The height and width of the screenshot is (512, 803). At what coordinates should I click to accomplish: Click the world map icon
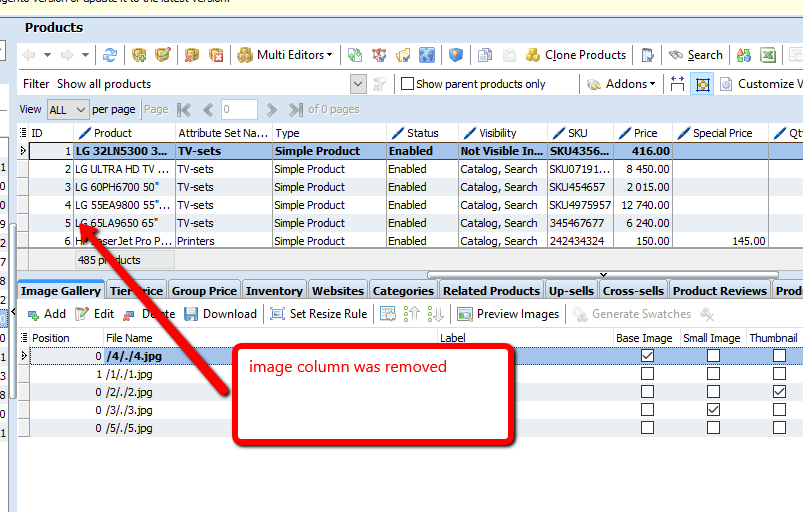[x=427, y=55]
